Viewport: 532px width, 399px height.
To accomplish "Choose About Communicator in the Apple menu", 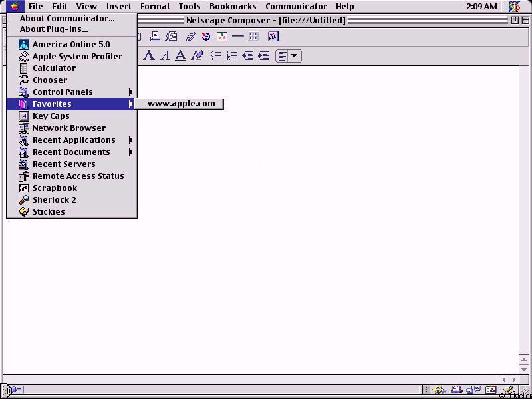I will click(67, 19).
